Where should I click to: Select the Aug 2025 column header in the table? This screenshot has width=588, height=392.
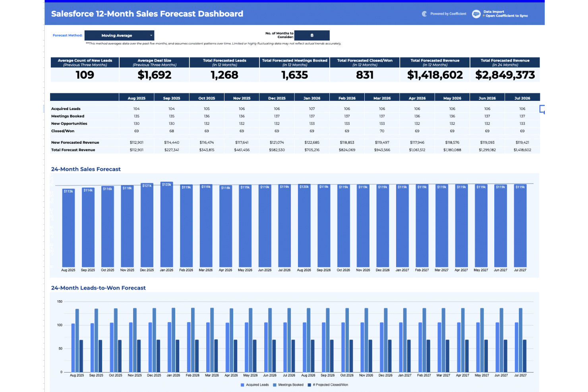tap(136, 97)
